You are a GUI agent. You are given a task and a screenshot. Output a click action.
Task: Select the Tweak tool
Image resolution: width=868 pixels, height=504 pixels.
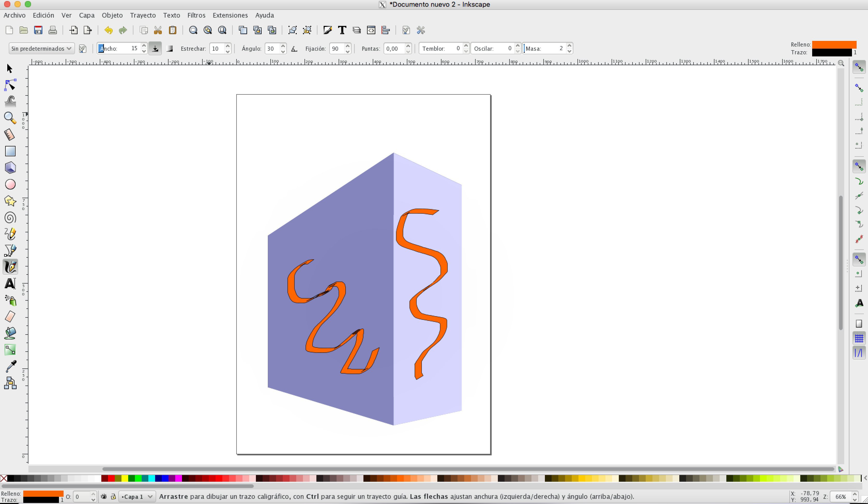click(10, 101)
